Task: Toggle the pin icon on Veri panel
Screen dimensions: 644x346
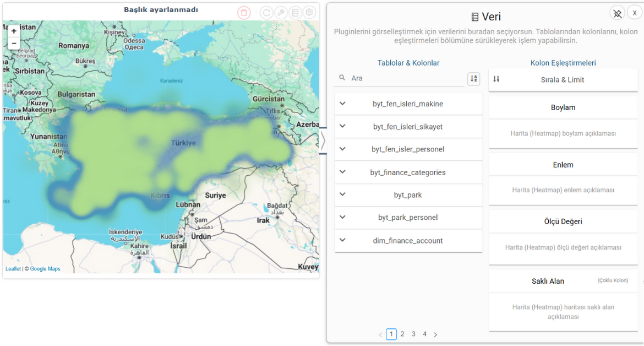Action: point(617,13)
